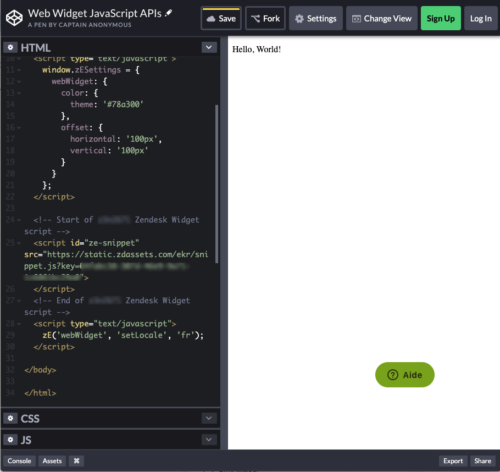500x472 pixels.
Task: Open the Console panel
Action: (19, 461)
